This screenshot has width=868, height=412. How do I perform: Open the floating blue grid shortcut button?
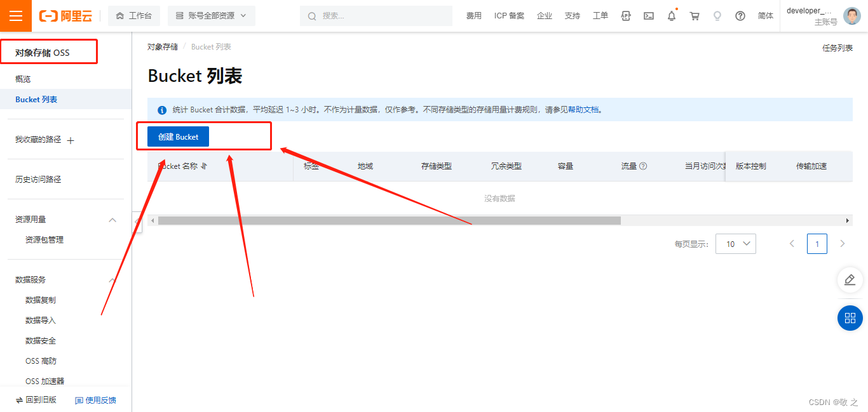point(850,318)
